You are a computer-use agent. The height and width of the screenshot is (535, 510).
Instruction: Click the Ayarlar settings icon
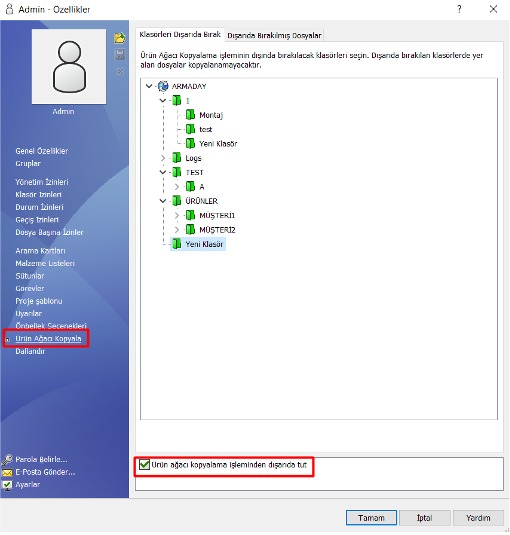pos(7,485)
